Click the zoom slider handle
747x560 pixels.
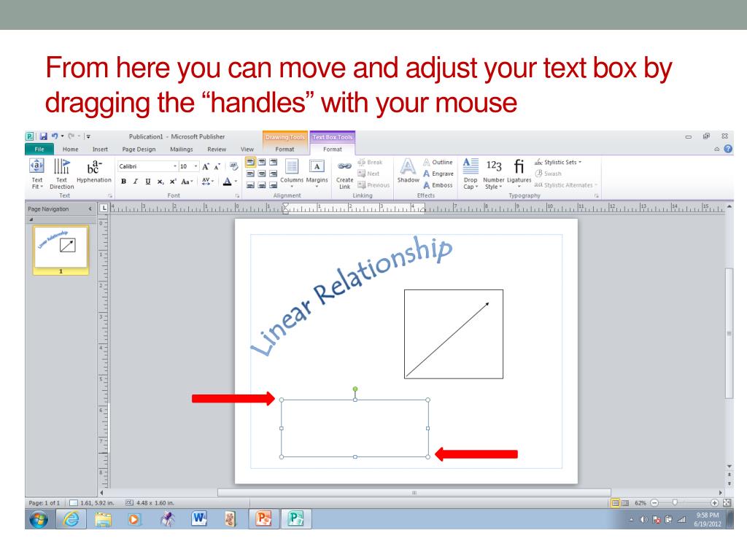675,503
